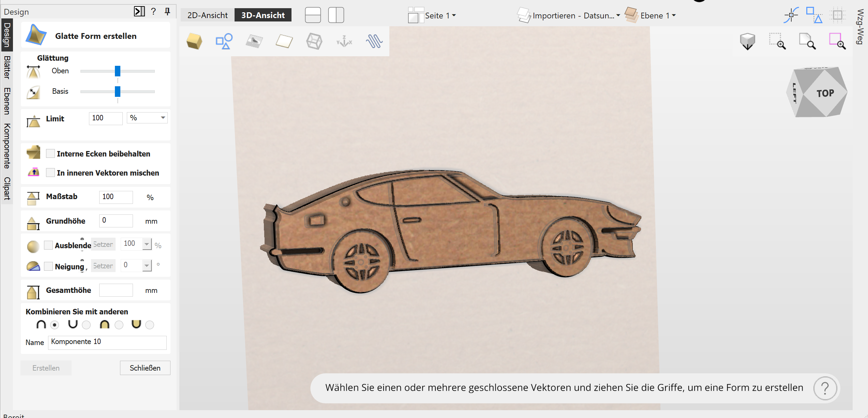This screenshot has width=868, height=418.
Task: Open the Importieren - Datsun component dropdown
Action: pos(618,16)
